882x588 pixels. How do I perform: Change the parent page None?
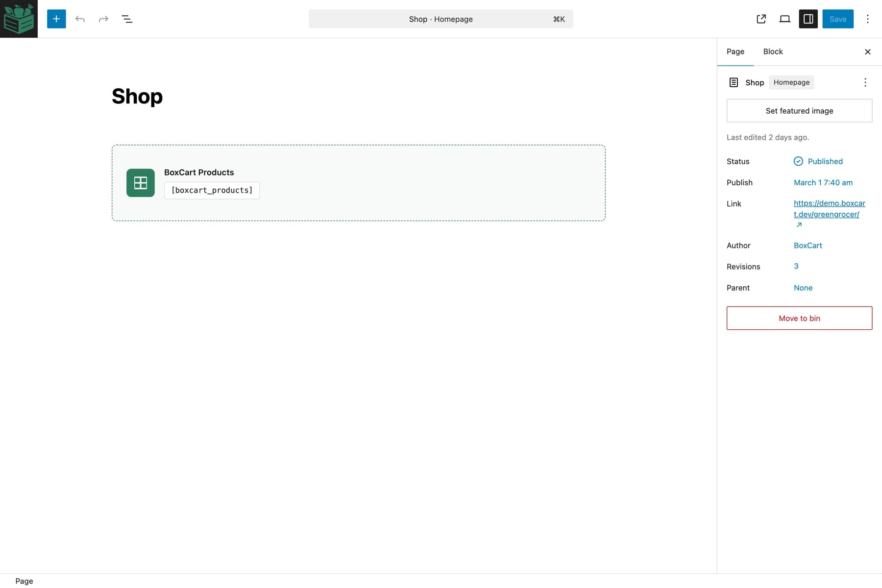pyautogui.click(x=803, y=288)
